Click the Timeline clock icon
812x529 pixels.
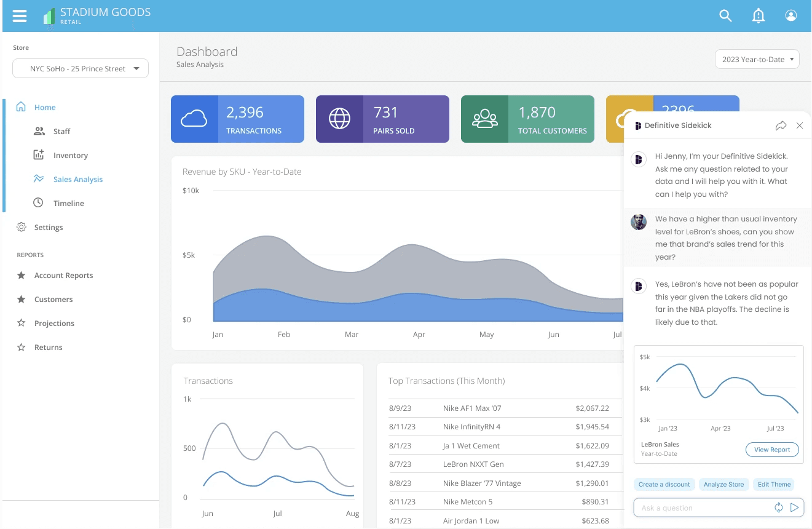(x=38, y=203)
